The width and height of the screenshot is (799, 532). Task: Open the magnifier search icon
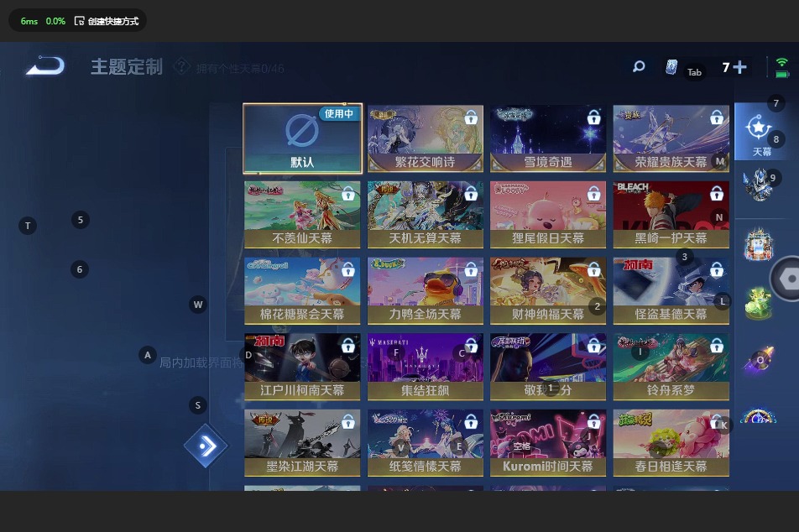639,66
